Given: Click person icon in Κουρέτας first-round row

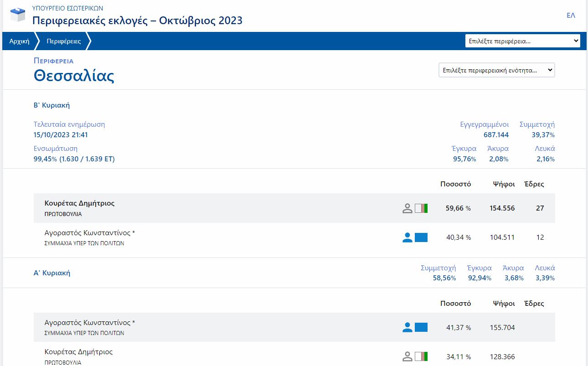Looking at the screenshot, I should [x=407, y=356].
